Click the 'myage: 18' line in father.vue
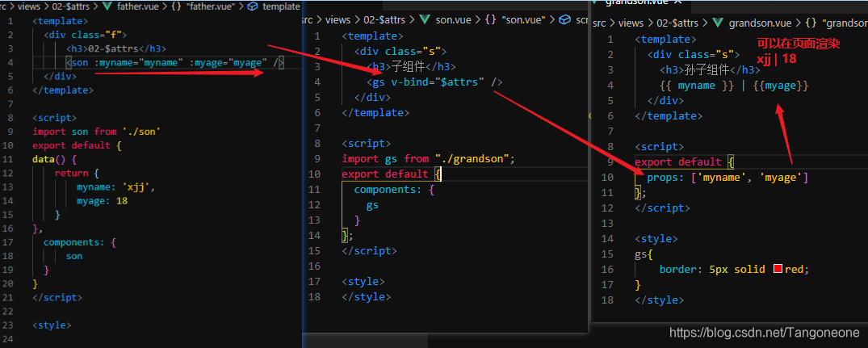The width and height of the screenshot is (868, 348). [102, 201]
